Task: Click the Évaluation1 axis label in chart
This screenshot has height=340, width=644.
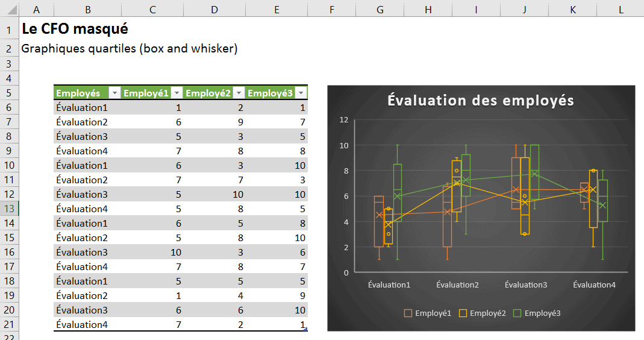Action: tap(389, 285)
